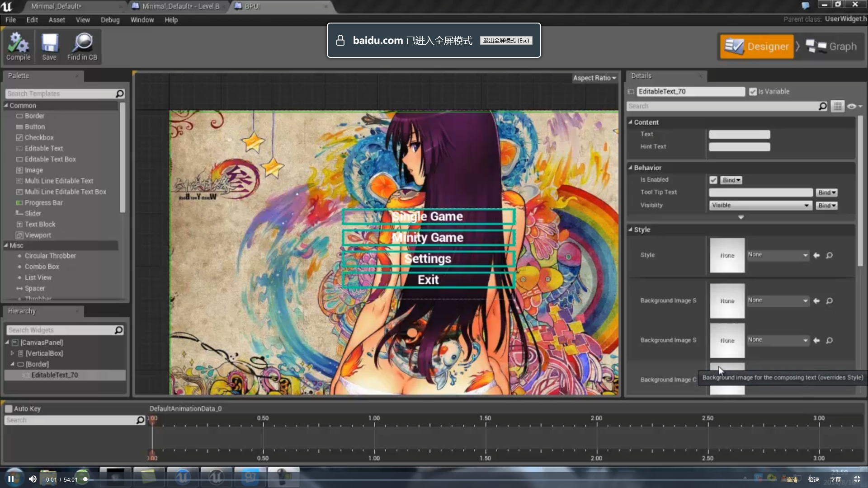Collapse CanvasPanel in Hierarchy
Viewport: 868px width, 488px height.
7,343
